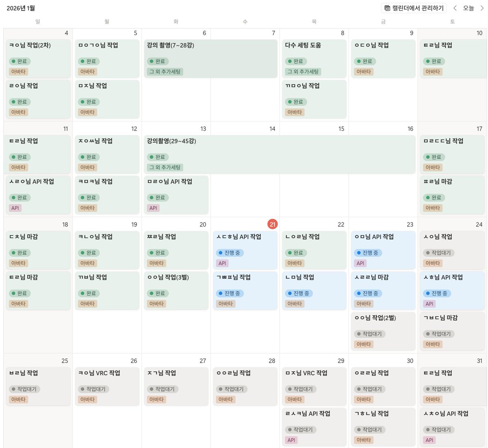Image resolution: width=488 pixels, height=448 pixels.
Task: Open the ㅌㄹ님 마감 card
Action: tap(38, 291)
